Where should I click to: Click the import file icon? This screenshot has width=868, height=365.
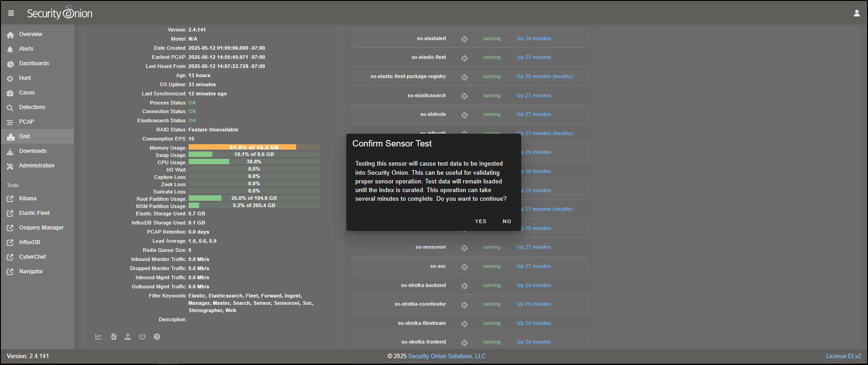pyautogui.click(x=113, y=337)
